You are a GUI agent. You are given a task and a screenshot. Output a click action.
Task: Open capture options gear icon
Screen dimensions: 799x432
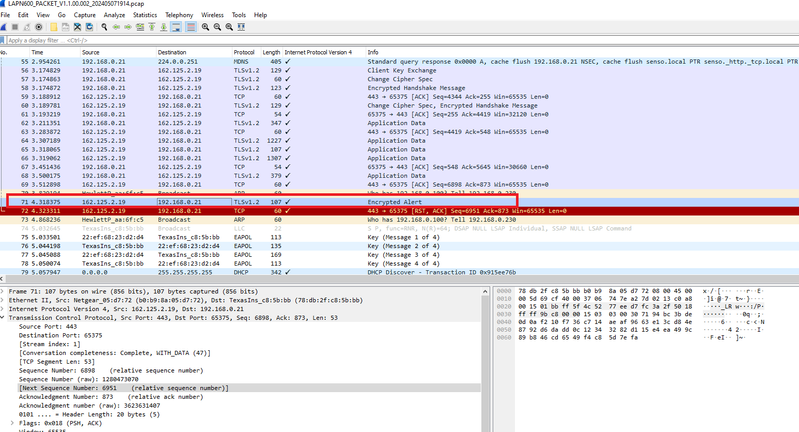point(40,28)
